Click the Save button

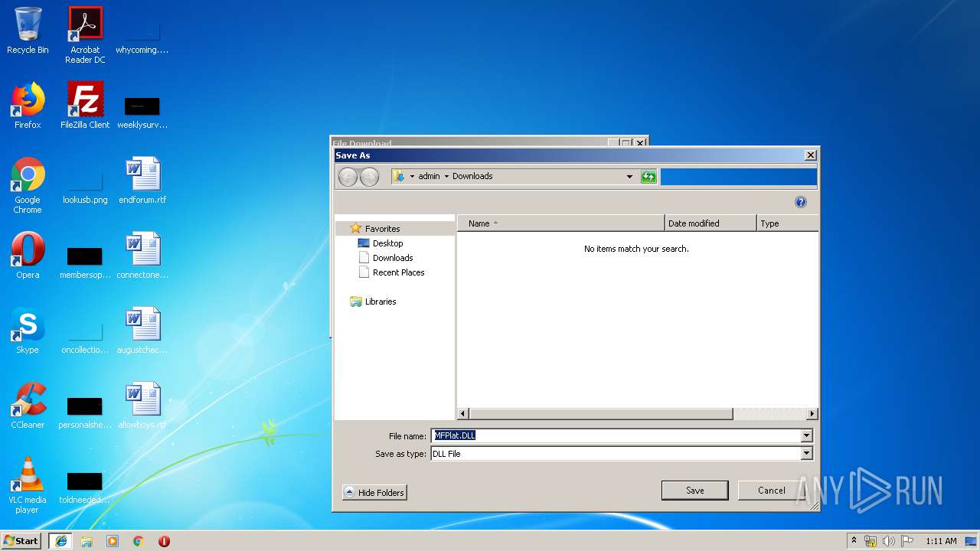694,491
